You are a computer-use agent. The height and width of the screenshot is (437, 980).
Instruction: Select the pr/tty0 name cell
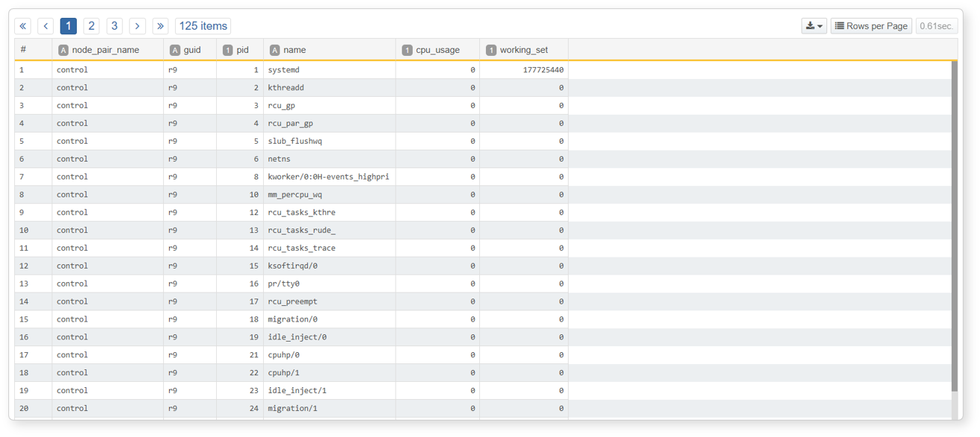329,284
